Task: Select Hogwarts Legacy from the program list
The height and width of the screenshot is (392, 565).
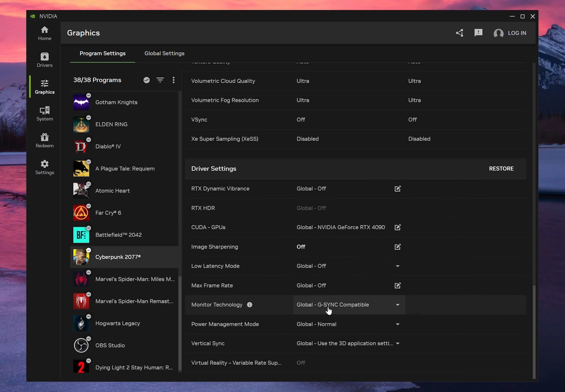Action: [118, 323]
